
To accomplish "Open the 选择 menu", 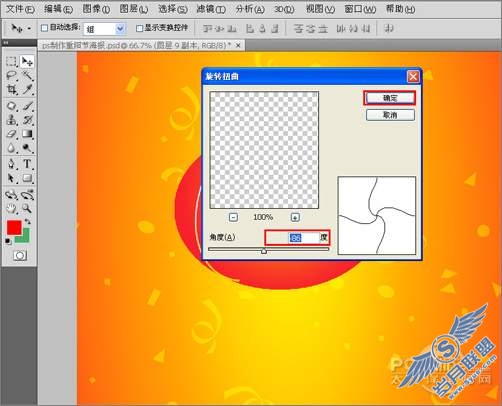I will pyautogui.click(x=173, y=9).
